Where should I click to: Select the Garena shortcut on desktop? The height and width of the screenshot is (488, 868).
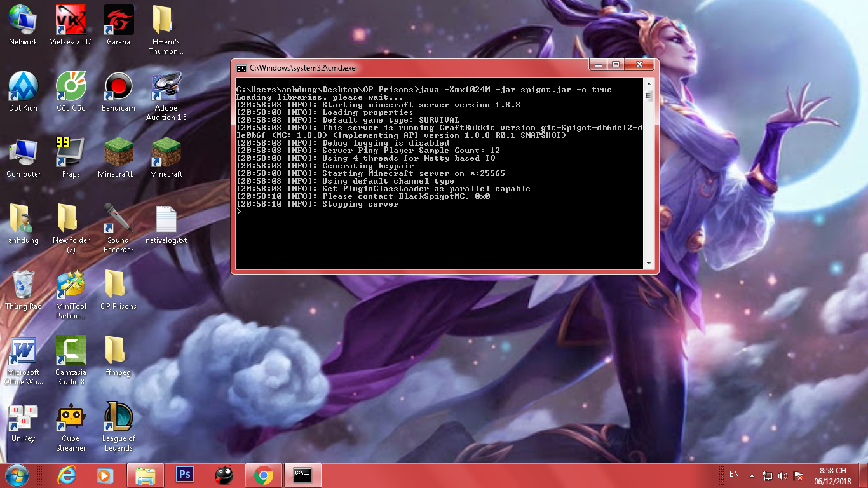click(x=118, y=25)
